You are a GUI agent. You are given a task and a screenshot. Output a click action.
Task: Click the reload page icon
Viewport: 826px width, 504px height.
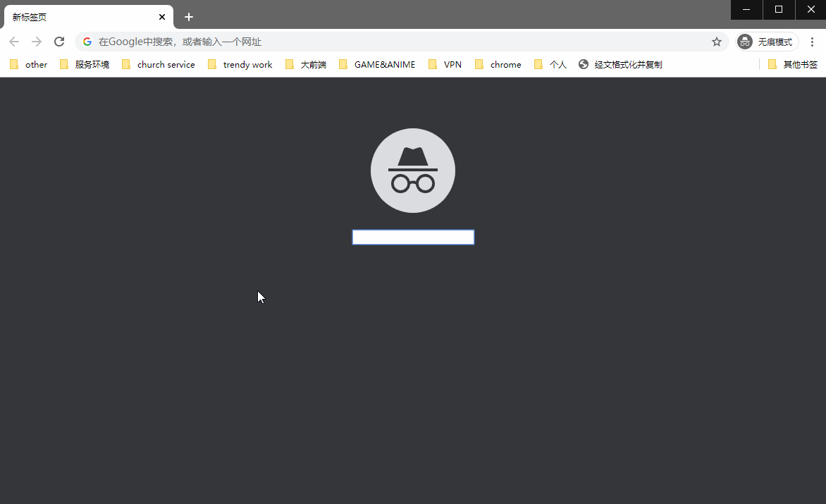coord(59,42)
